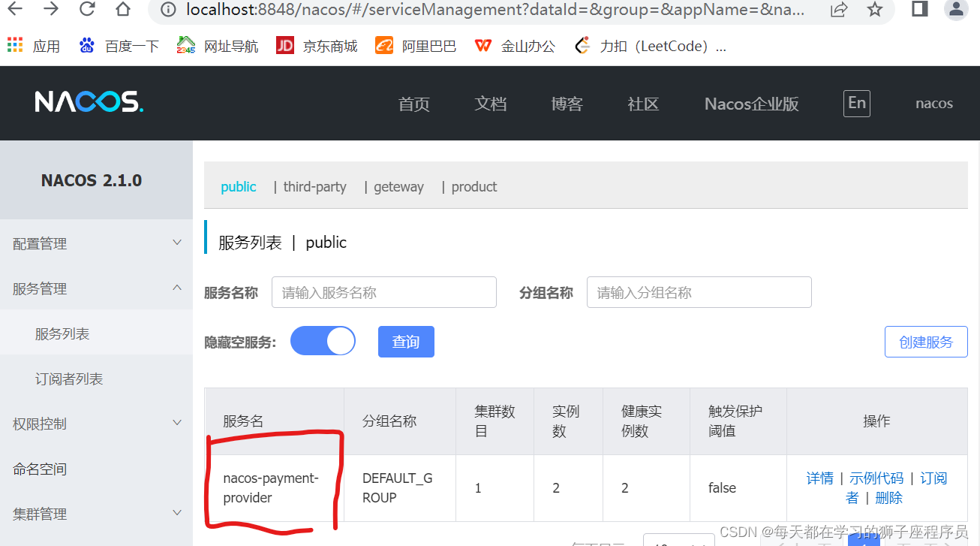
Task: Bookmark this page with star icon
Action: point(875,10)
